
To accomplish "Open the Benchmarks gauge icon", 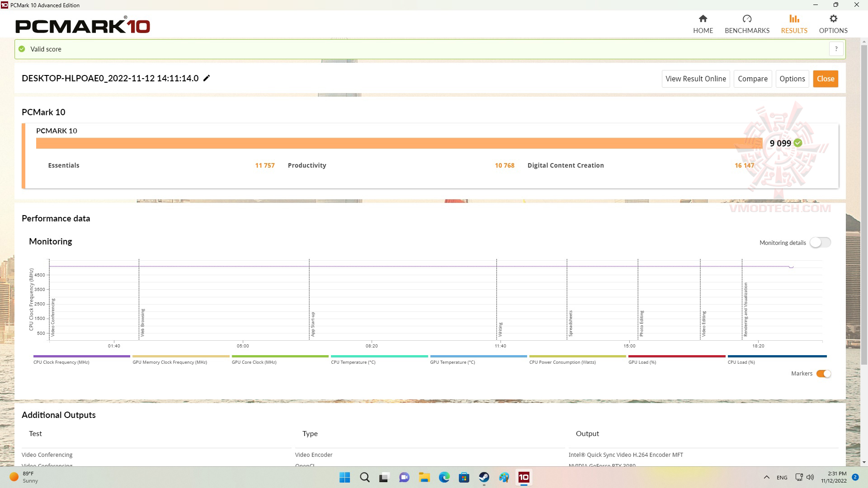I will click(747, 19).
